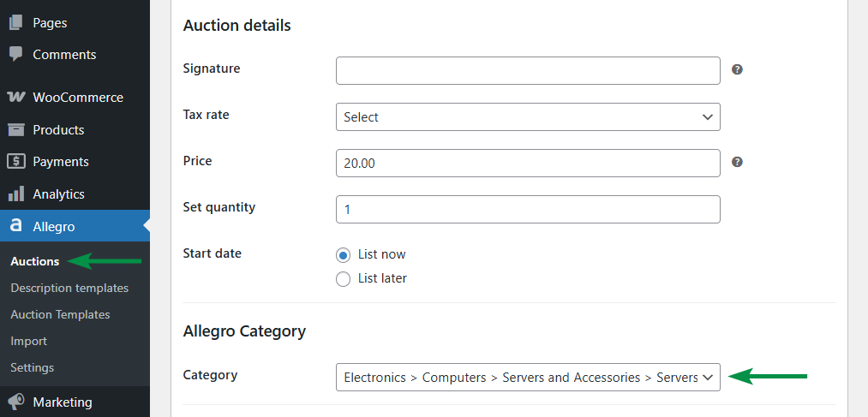Screen dimensions: 868x417
Task: Open the Import submenu link
Action: pyautogui.click(x=29, y=342)
